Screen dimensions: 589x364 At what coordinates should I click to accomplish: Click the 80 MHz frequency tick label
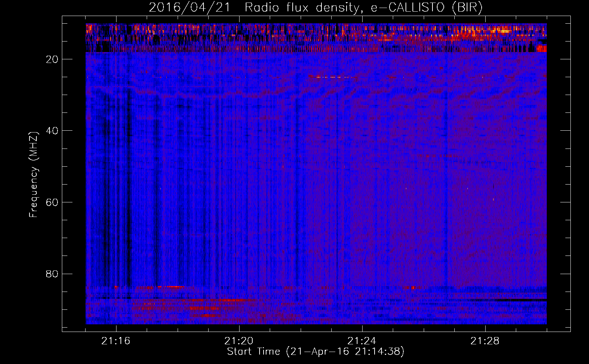pos(52,274)
